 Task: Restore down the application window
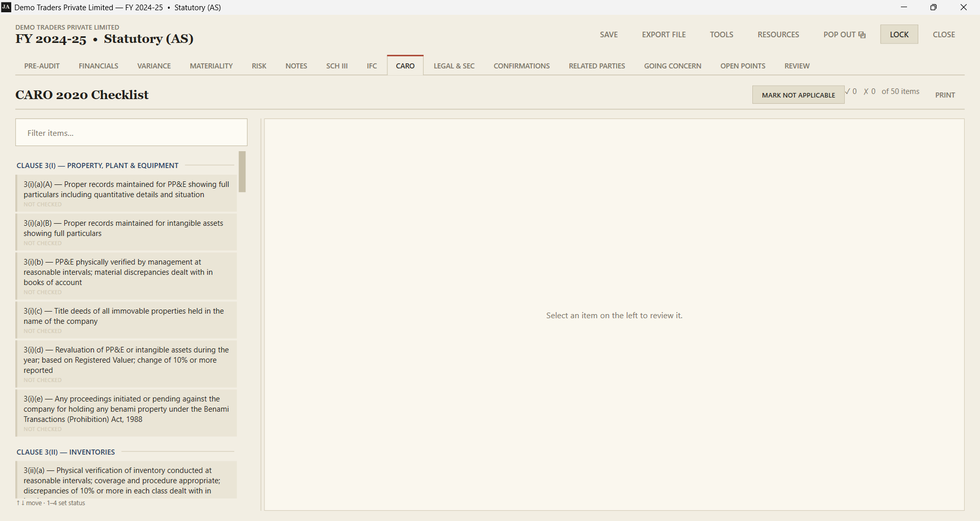[934, 7]
